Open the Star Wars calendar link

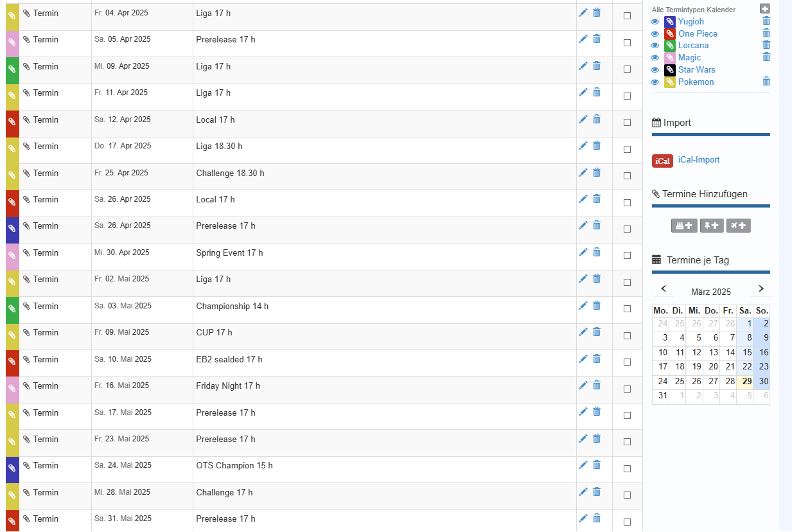697,70
